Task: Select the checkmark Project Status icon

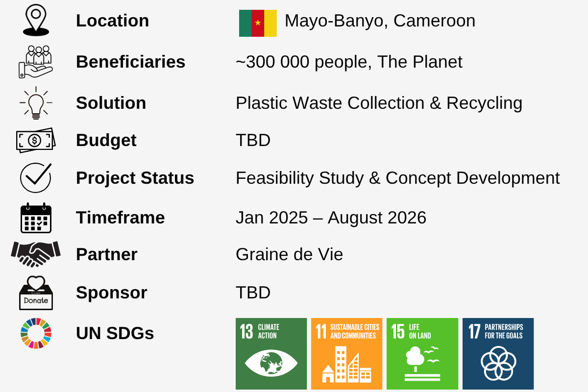Action: coord(36,178)
